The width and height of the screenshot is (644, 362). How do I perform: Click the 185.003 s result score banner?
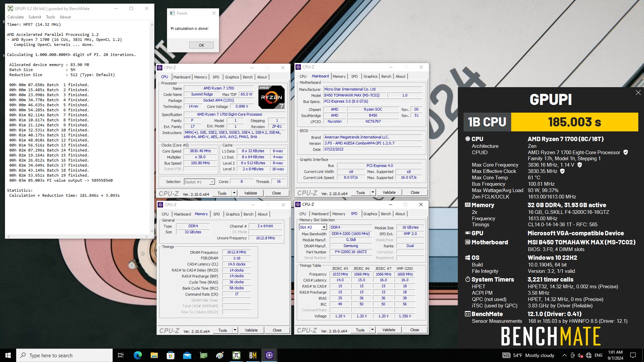(x=574, y=122)
